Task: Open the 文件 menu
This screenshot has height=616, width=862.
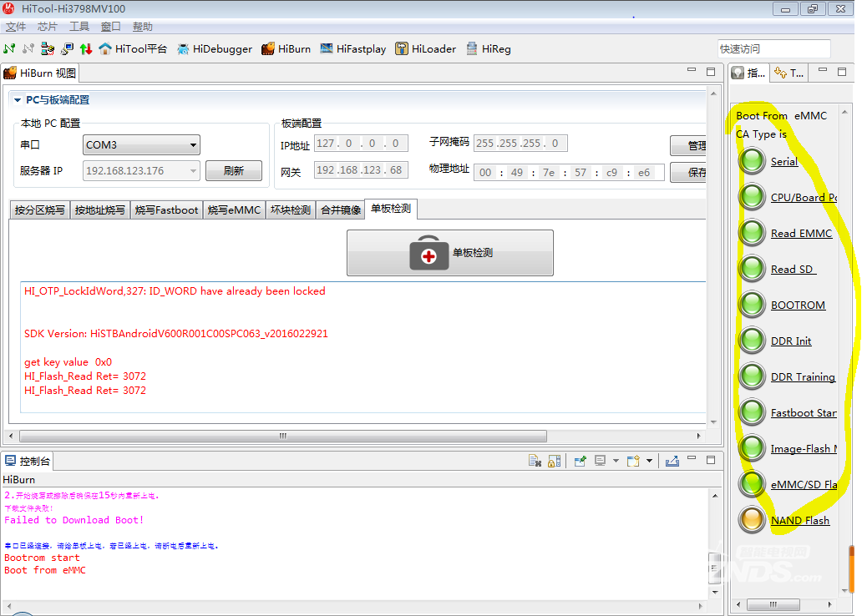Action: point(16,27)
